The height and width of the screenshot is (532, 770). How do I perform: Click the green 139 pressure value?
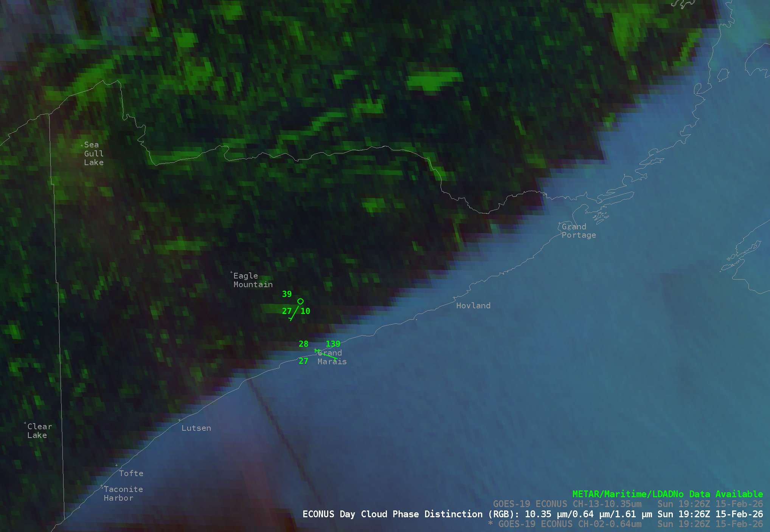pos(333,344)
